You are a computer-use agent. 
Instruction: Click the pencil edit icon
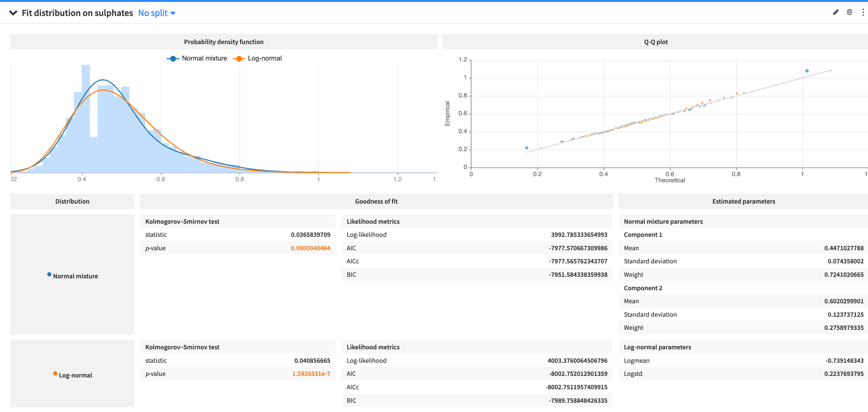pos(836,12)
